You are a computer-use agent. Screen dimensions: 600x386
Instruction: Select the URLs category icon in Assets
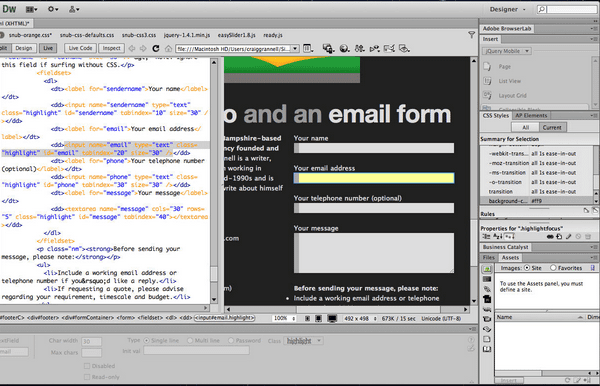(x=487, y=289)
